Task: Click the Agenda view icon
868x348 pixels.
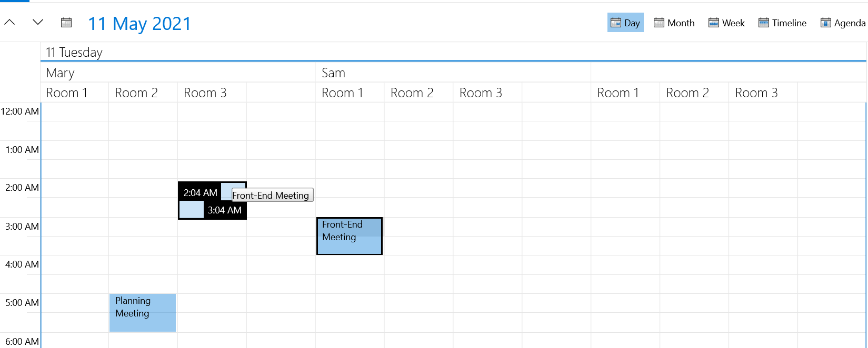Action: pos(825,22)
